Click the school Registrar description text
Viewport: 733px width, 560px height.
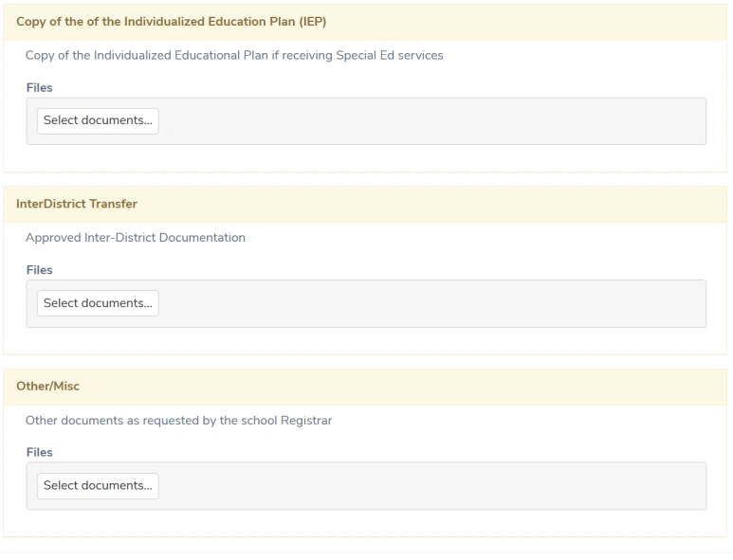[178, 420]
